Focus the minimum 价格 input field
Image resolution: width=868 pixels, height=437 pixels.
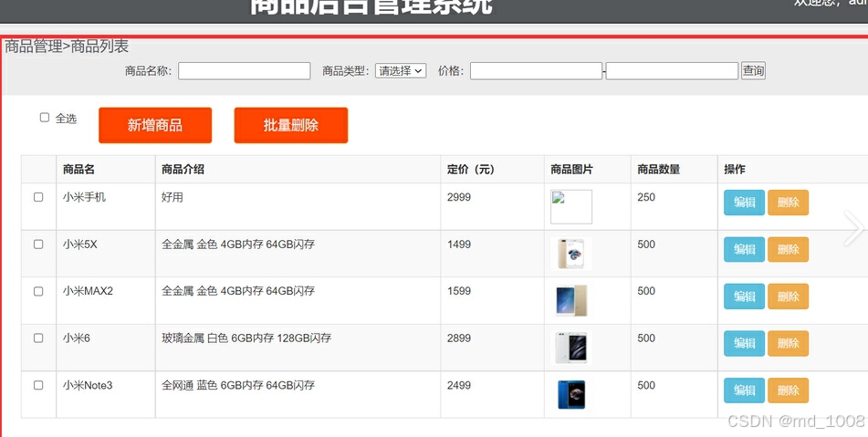536,71
